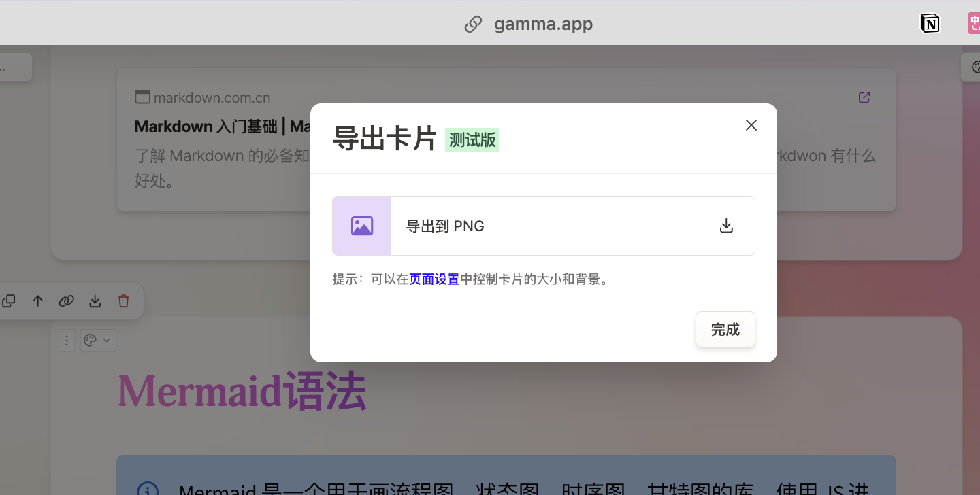Open the external link icon on markdown.com.cn card
Viewport: 980px width, 495px height.
point(864,97)
